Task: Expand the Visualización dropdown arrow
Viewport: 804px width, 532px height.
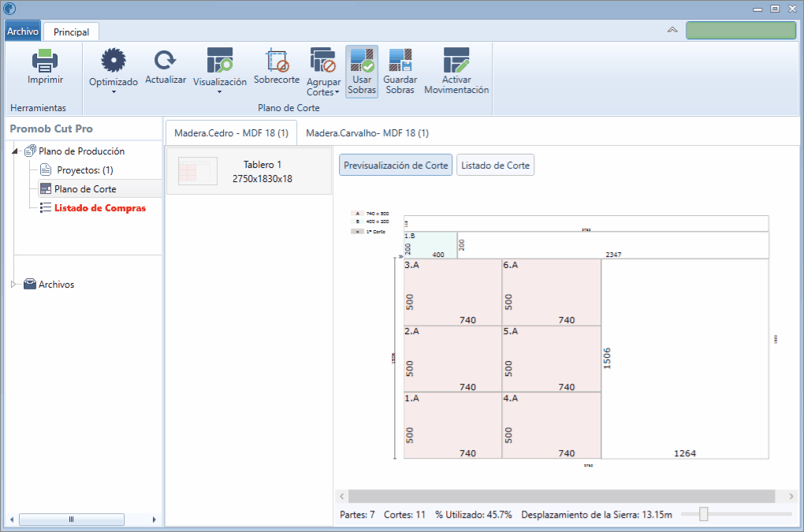Action: click(x=219, y=92)
